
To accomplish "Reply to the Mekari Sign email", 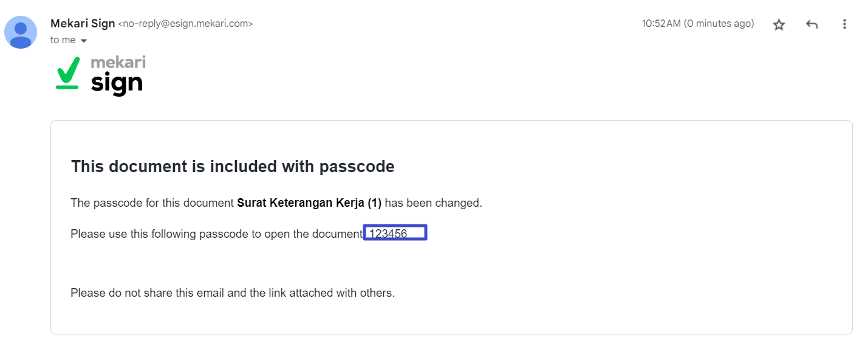I will point(812,24).
